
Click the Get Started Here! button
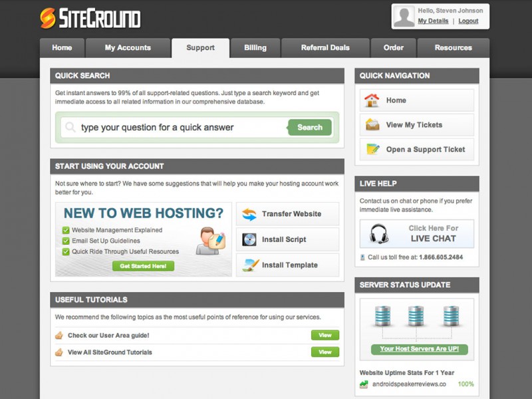(x=143, y=266)
